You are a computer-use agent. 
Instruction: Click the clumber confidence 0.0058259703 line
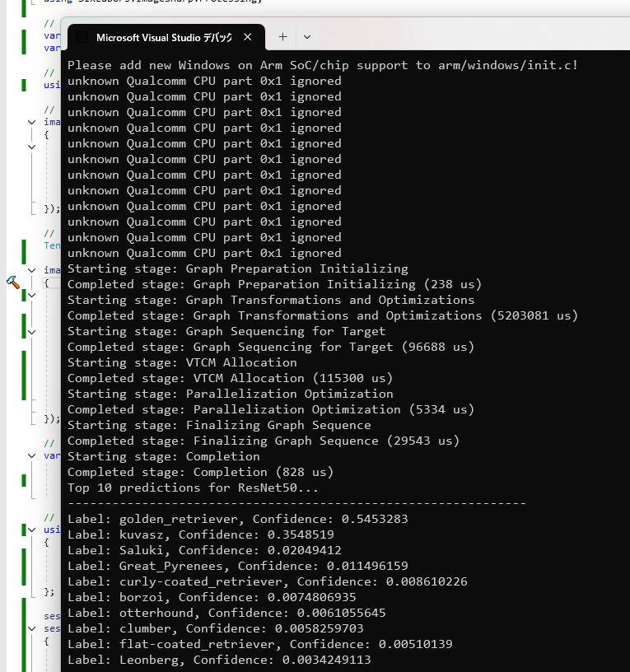point(216,628)
